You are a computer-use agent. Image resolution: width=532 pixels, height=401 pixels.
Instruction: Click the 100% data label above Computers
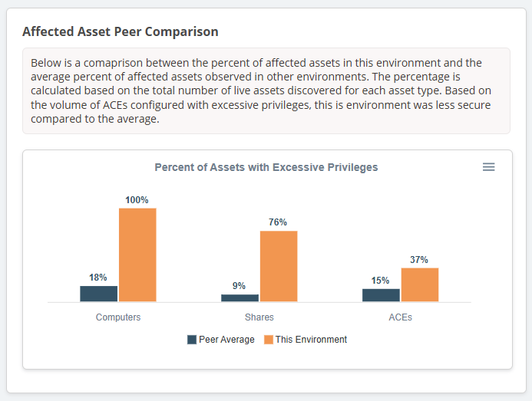pyautogui.click(x=137, y=200)
